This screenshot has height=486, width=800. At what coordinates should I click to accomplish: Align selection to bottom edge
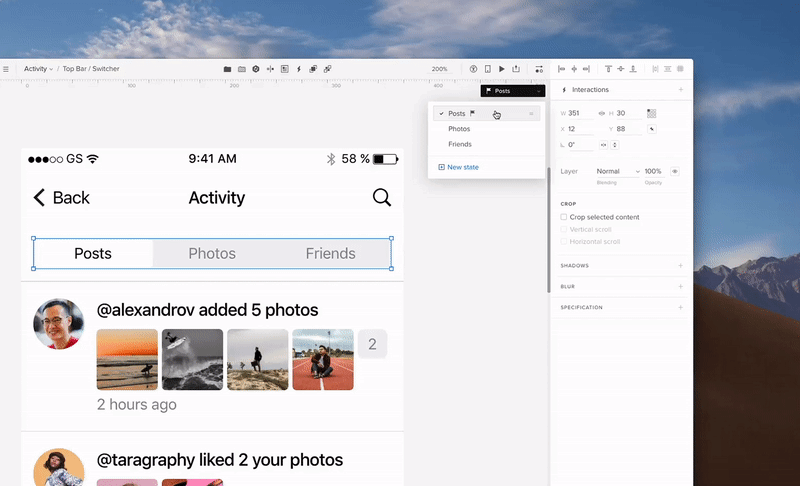point(633,69)
